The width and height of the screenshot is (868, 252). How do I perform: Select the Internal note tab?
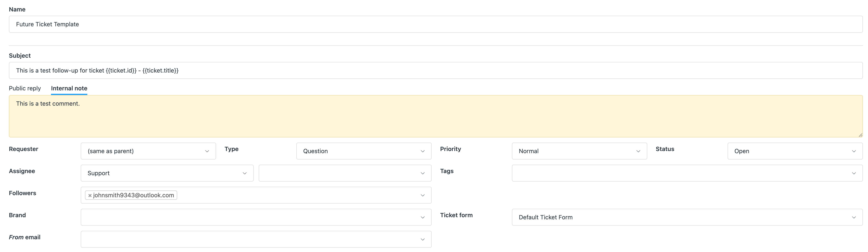[69, 88]
